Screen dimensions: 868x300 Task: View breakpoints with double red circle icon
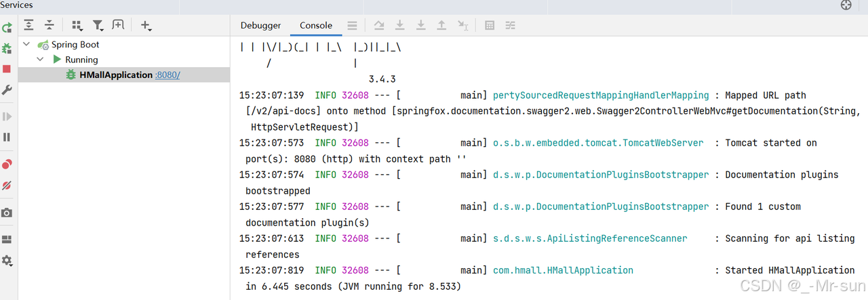click(7, 164)
